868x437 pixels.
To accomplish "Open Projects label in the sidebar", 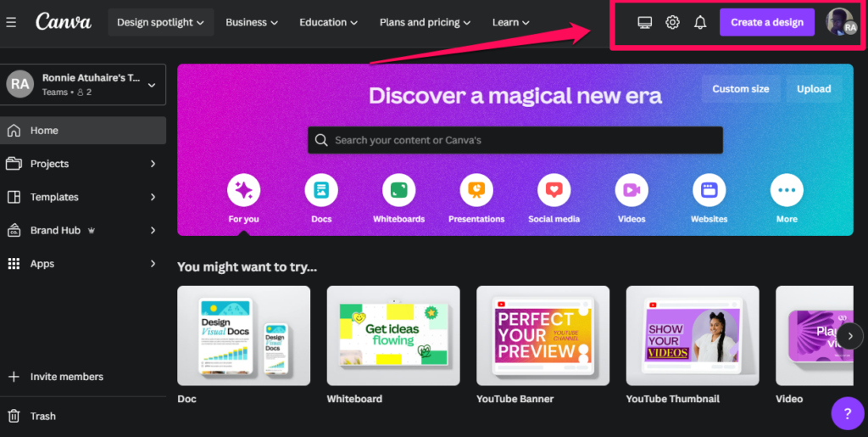I will (50, 164).
